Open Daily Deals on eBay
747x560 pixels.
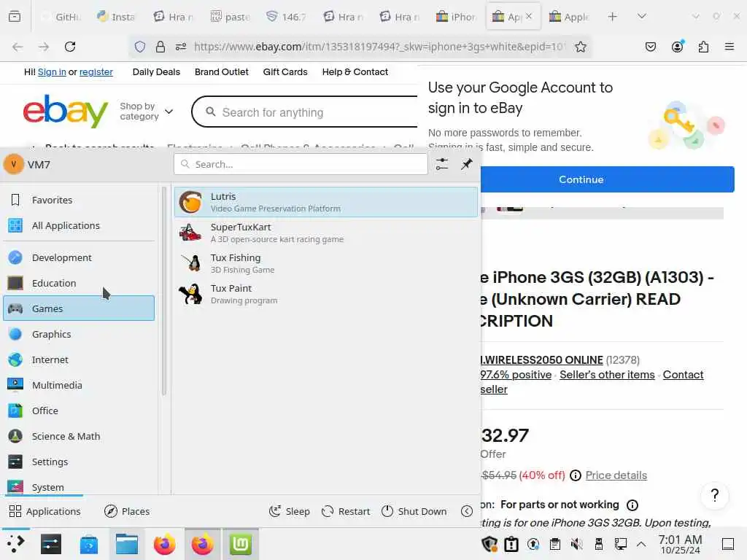(156, 72)
